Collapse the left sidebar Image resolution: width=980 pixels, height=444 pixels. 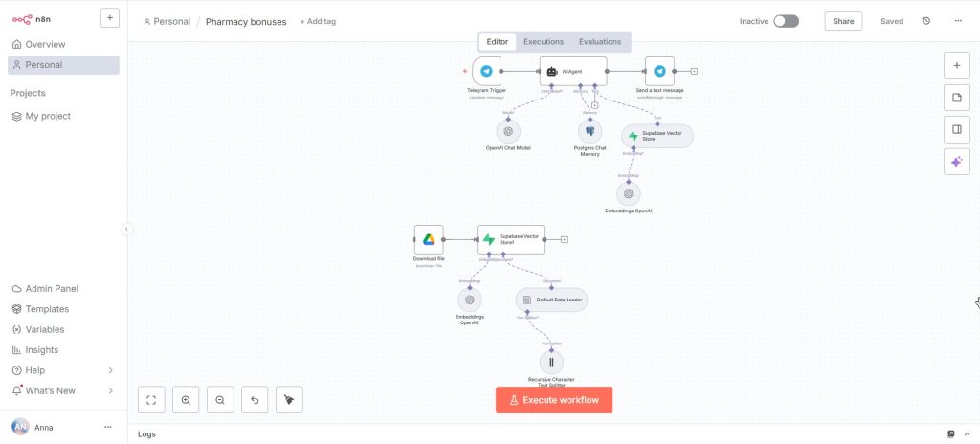pyautogui.click(x=126, y=229)
